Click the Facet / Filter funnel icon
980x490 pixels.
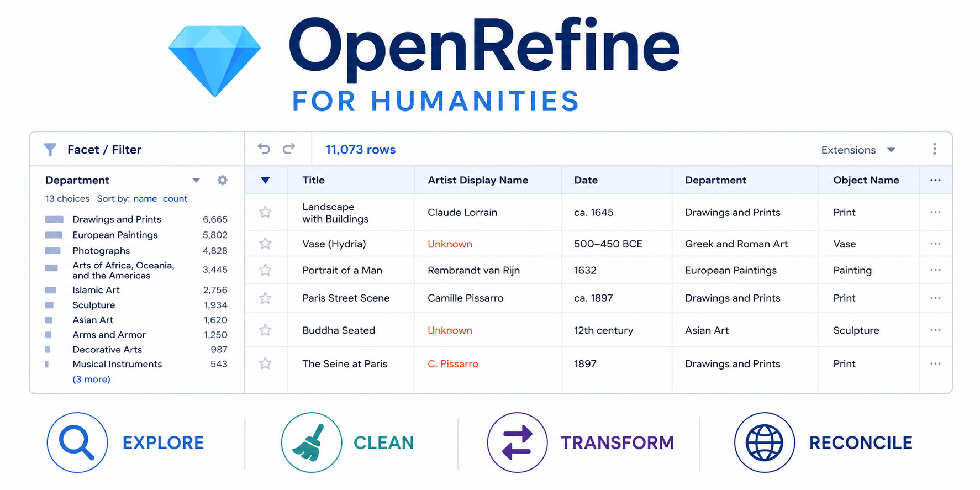click(x=50, y=150)
